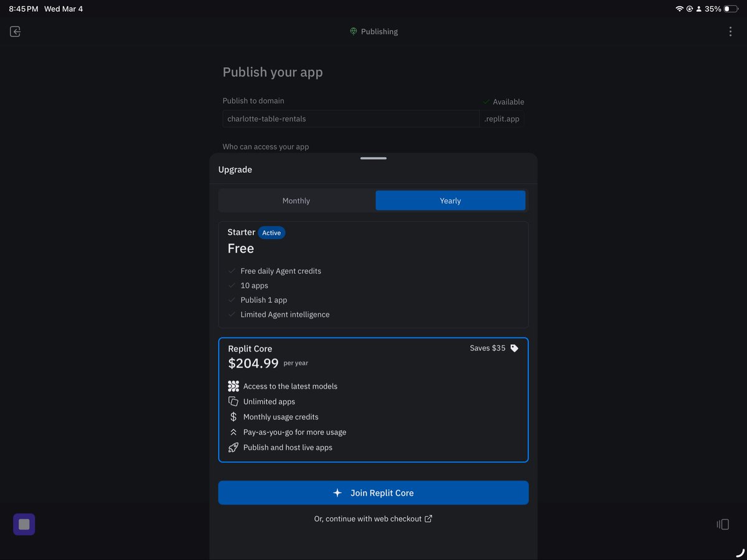Click the Access to the latest models text

290,386
